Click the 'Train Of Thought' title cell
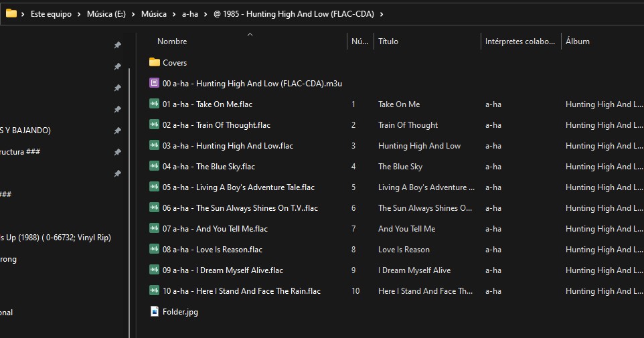The width and height of the screenshot is (644, 338). 408,125
